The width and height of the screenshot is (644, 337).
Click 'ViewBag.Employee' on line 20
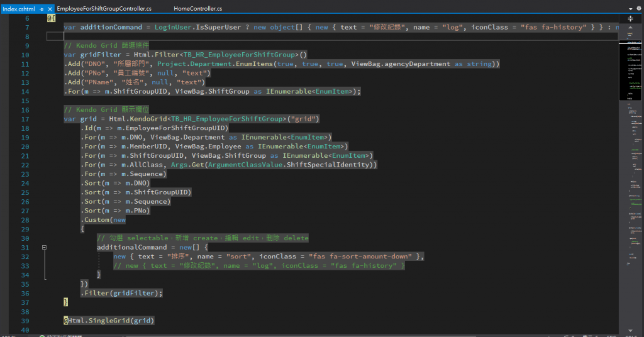208,146
